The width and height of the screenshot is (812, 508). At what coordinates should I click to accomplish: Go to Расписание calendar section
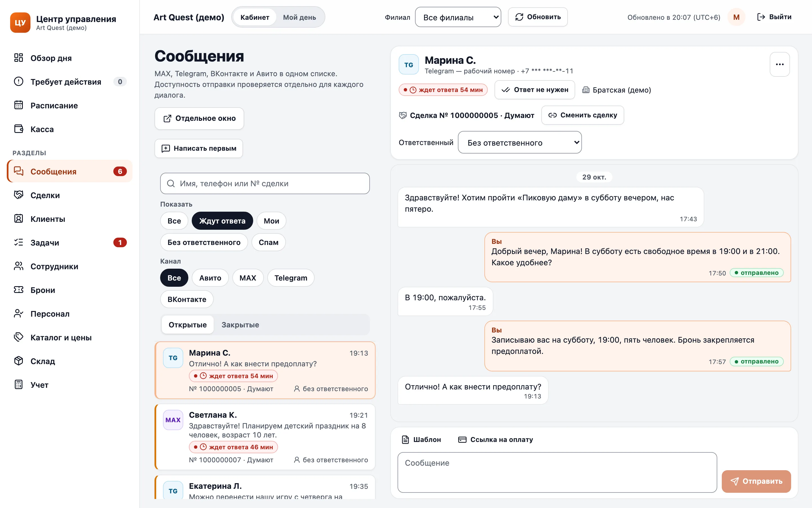69,106
